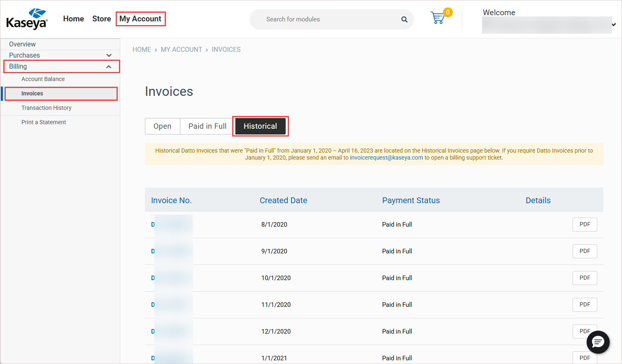Select Print a Statement in sidebar
Image resolution: width=622 pixels, height=364 pixels.
coord(44,122)
